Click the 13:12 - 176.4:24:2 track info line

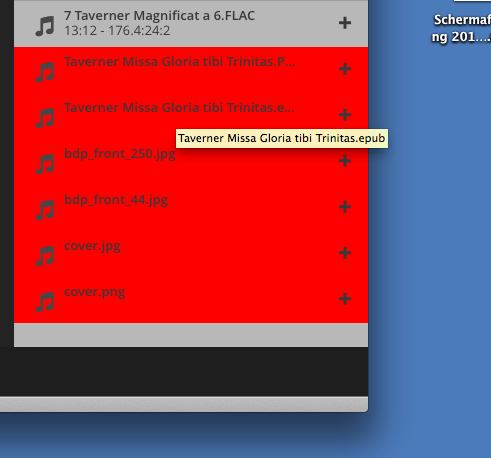(117, 31)
